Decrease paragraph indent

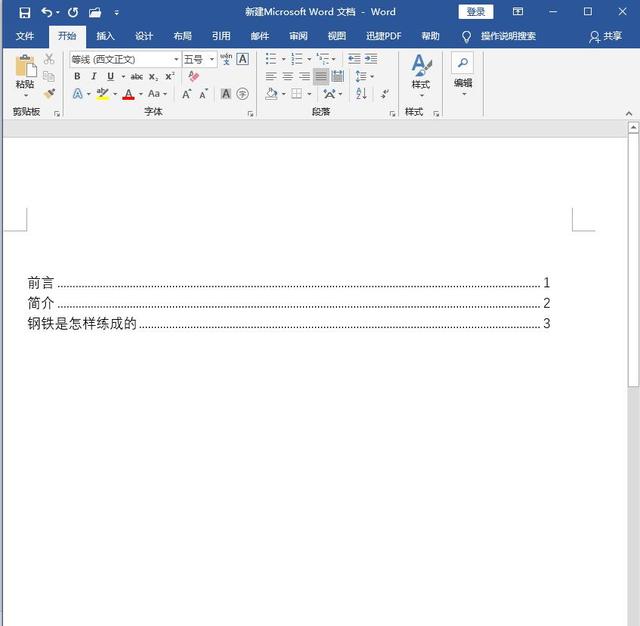pos(354,59)
